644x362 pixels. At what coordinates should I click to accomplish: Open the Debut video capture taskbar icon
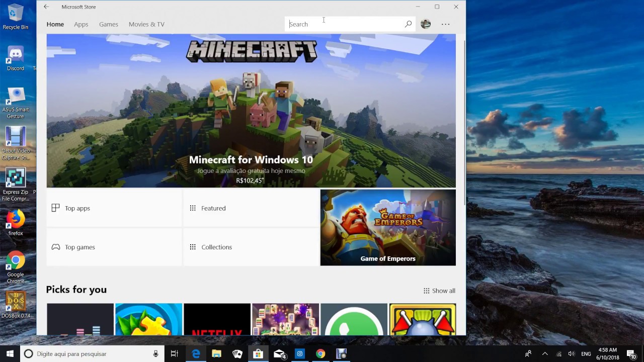341,354
